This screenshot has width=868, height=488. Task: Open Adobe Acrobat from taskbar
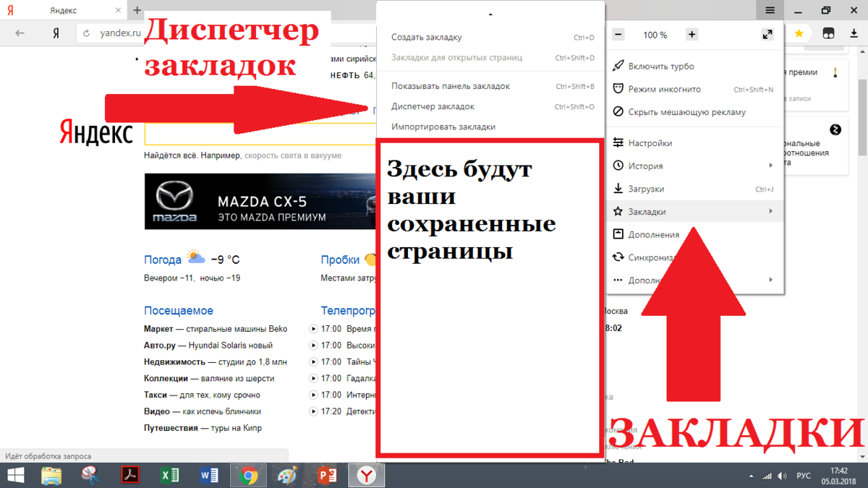click(130, 476)
